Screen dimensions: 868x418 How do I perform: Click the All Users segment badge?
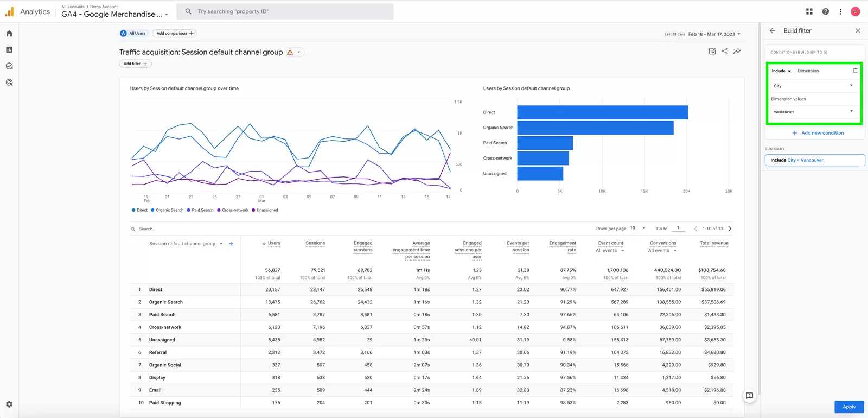coord(133,33)
